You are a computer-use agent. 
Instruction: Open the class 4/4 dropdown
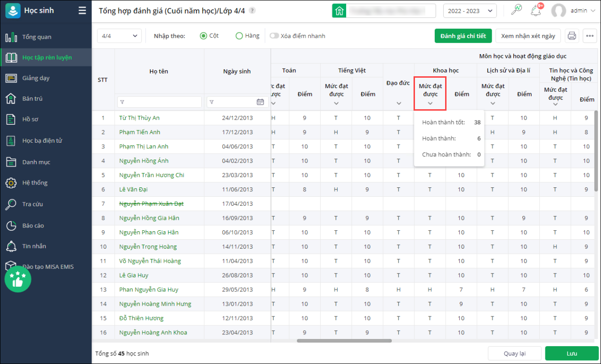coord(119,36)
